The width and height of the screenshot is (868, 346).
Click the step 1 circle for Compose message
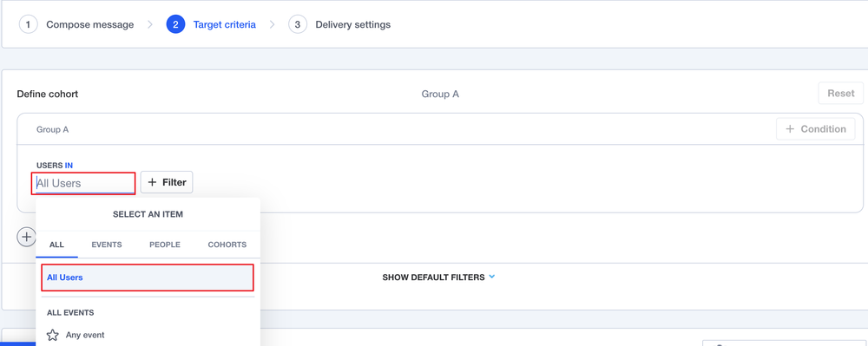(29, 25)
